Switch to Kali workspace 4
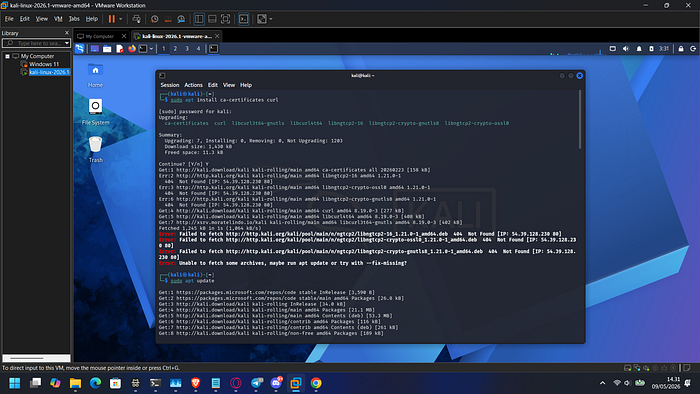Viewport: 700px width, 394px height. [199, 49]
